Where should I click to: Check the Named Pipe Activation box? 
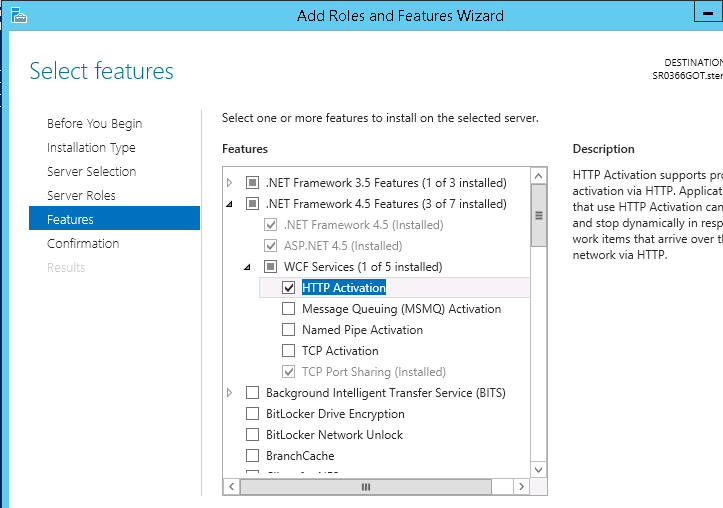(289, 330)
